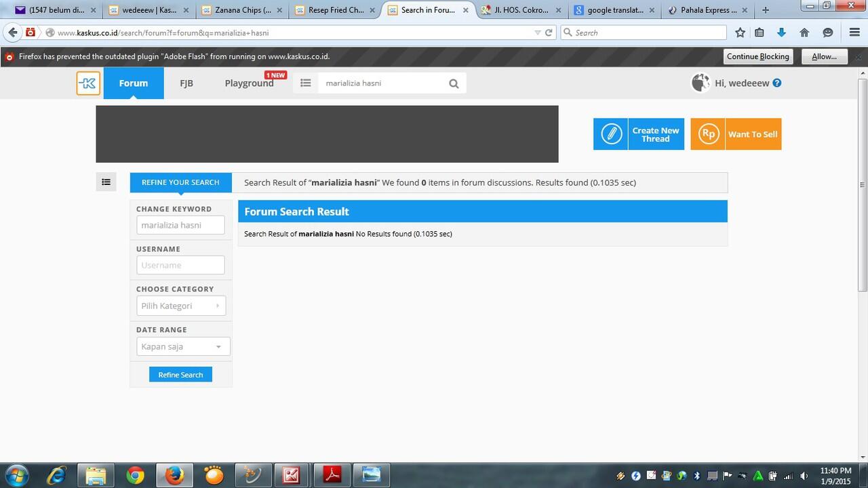Open Google Chrome from taskbar

click(135, 475)
